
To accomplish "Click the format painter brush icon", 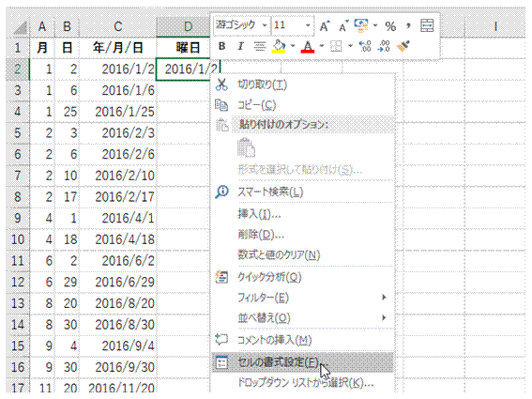I will click(x=403, y=46).
